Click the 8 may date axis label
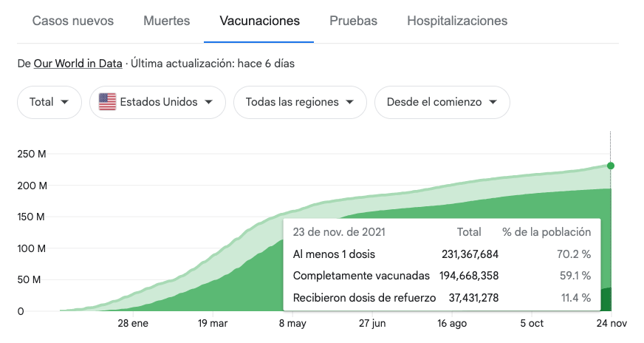 click(292, 324)
